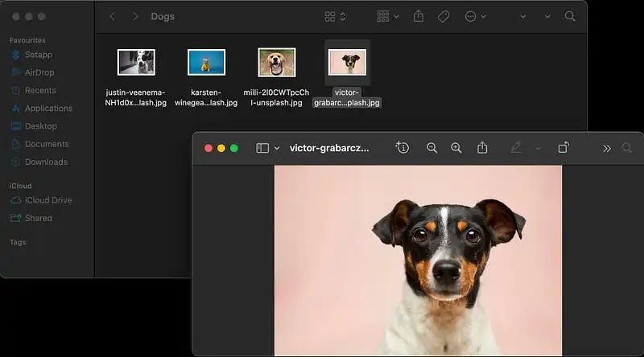Open second Finder toolbar chevron dropdown
This screenshot has height=357, width=644.
click(x=547, y=17)
